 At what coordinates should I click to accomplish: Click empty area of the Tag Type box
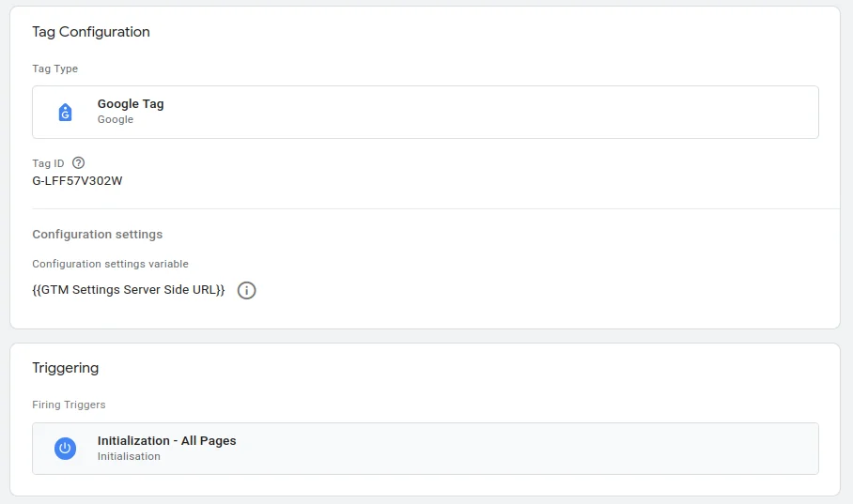[x=517, y=113]
